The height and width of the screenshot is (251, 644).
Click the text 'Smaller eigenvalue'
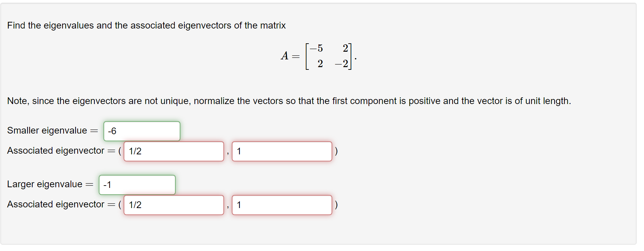click(47, 131)
